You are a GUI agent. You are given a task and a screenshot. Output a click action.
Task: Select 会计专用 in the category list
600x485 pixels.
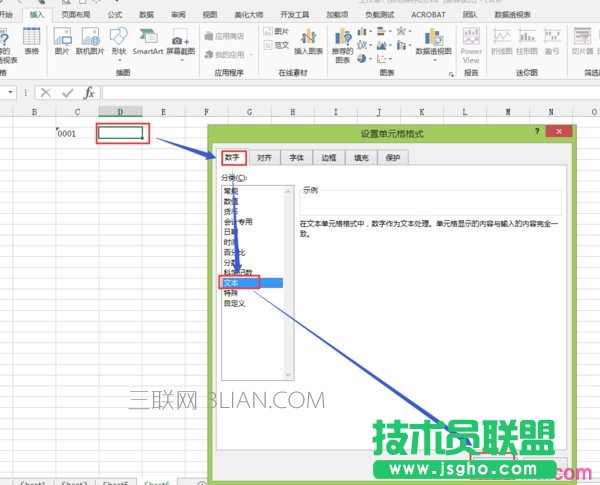coord(238,222)
